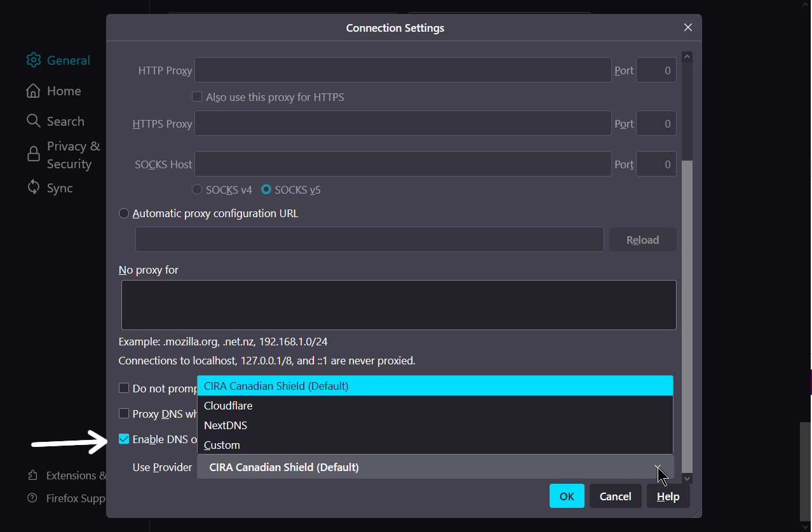The image size is (812, 532).
Task: Click the Sync arrows icon
Action: point(33,187)
